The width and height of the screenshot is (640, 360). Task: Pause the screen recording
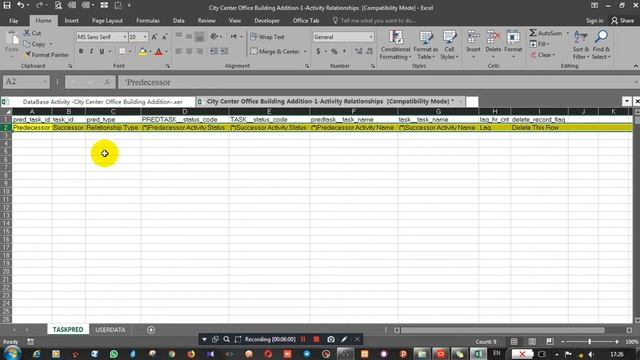(x=303, y=339)
